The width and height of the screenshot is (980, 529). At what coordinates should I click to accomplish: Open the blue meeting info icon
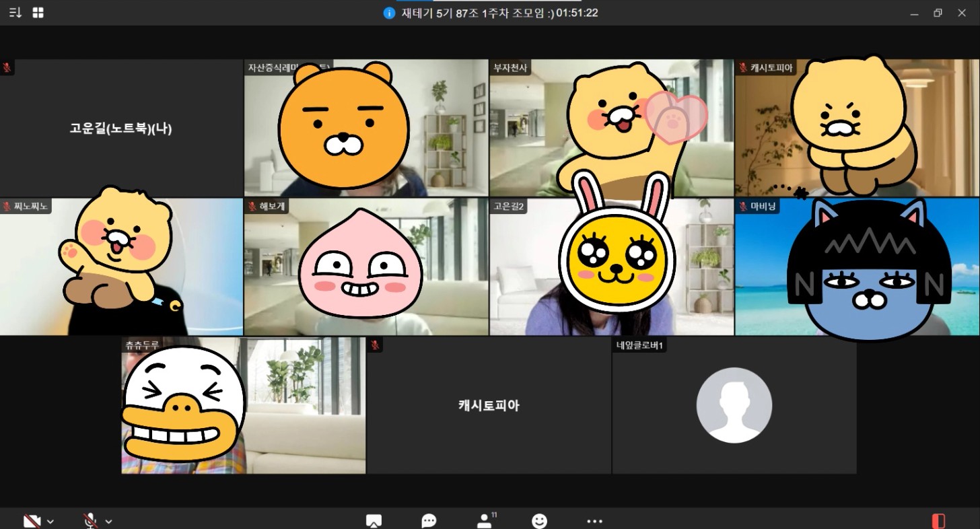click(389, 13)
